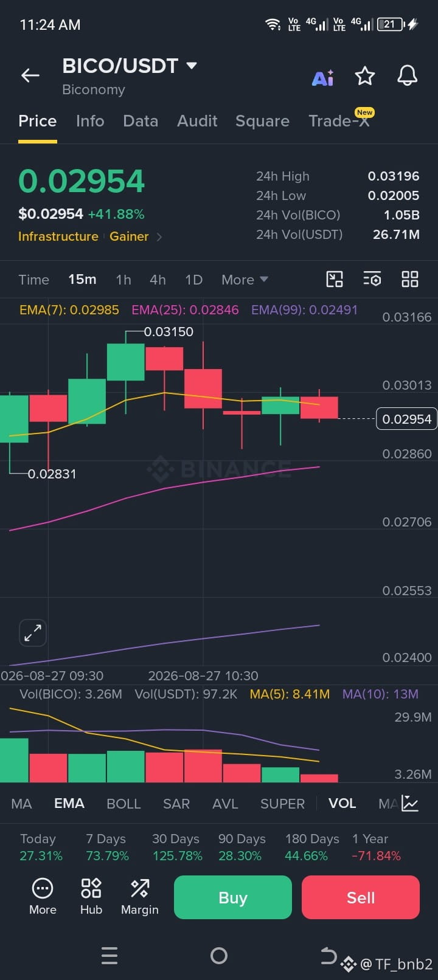Screen dimensions: 438x980
Task: Select the 15m interval
Action: point(82,280)
